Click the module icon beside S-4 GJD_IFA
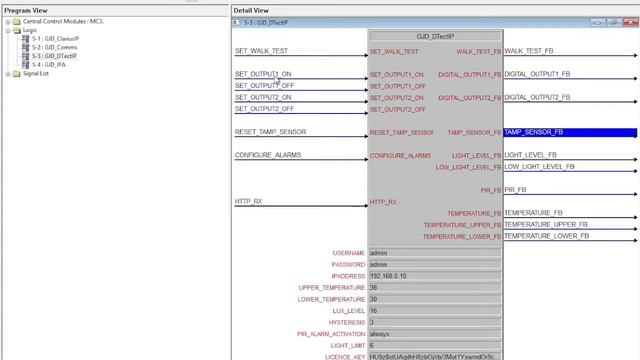Screen dimensions: 640x360 (x=26, y=64)
